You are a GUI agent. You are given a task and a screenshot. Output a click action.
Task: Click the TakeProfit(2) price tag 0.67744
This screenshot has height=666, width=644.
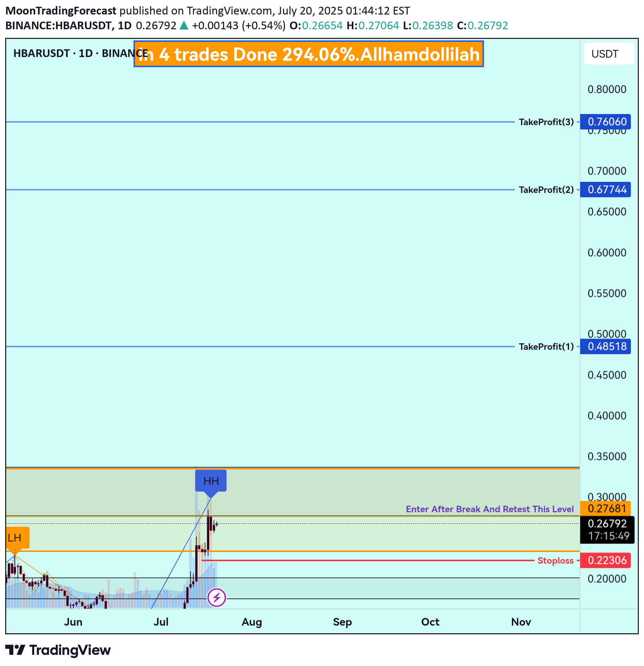[605, 190]
